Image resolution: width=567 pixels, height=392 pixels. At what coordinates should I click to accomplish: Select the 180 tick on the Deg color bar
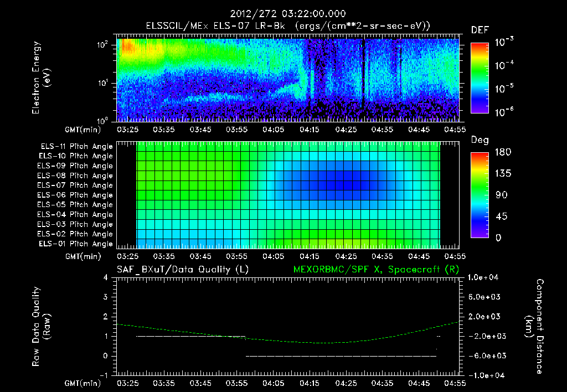[503, 152]
